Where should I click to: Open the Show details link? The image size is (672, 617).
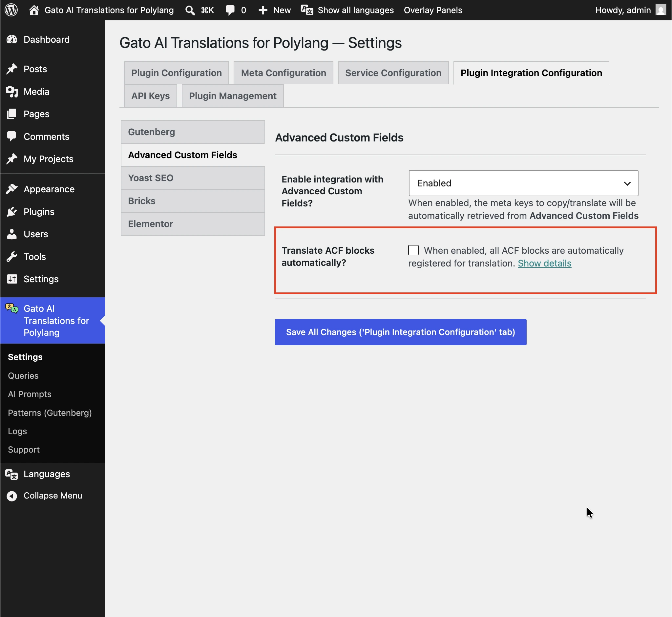point(544,263)
